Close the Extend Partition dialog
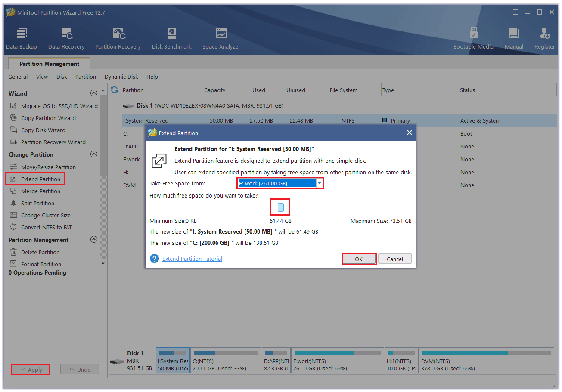Image resolution: width=562 pixels, height=392 pixels. pos(410,133)
